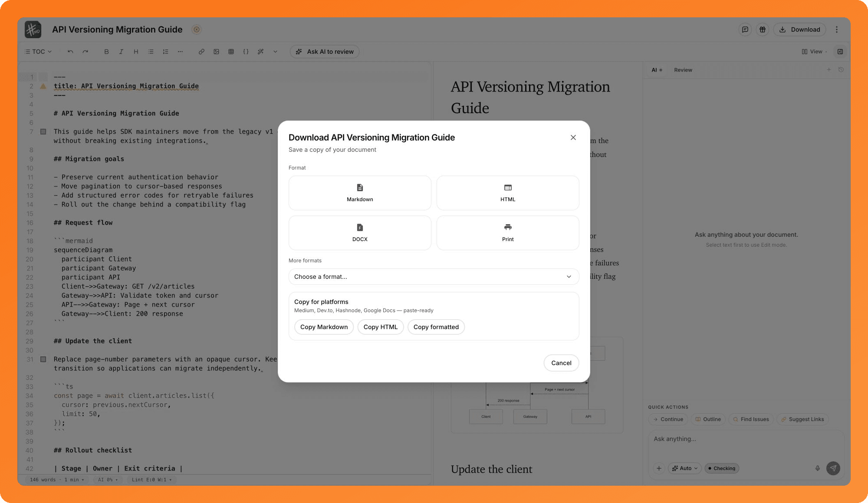Choose the DOCX download format
868x503 pixels.
[360, 233]
